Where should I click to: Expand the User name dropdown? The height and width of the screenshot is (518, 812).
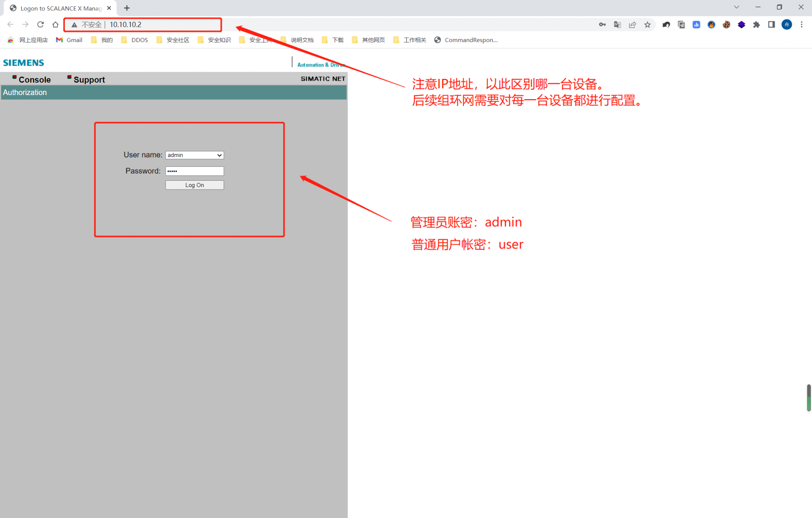click(x=195, y=155)
